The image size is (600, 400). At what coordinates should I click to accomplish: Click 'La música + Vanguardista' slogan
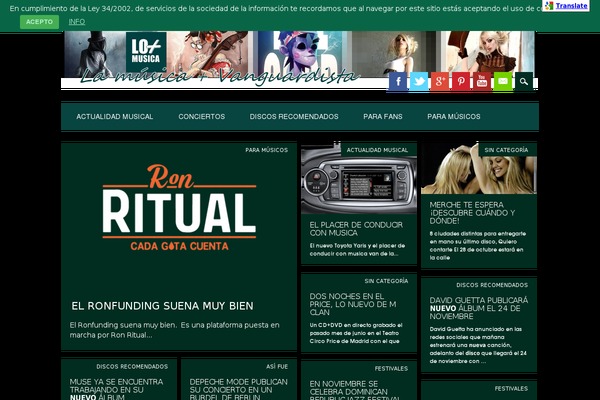point(218,76)
